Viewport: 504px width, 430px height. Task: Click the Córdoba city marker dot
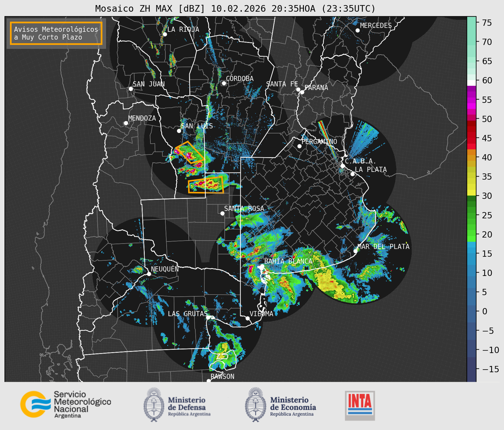[x=224, y=83]
